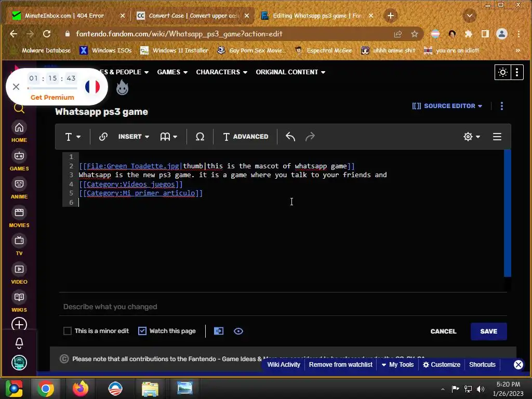The width and height of the screenshot is (532, 399).
Task: Undo the last edit
Action: (290, 137)
